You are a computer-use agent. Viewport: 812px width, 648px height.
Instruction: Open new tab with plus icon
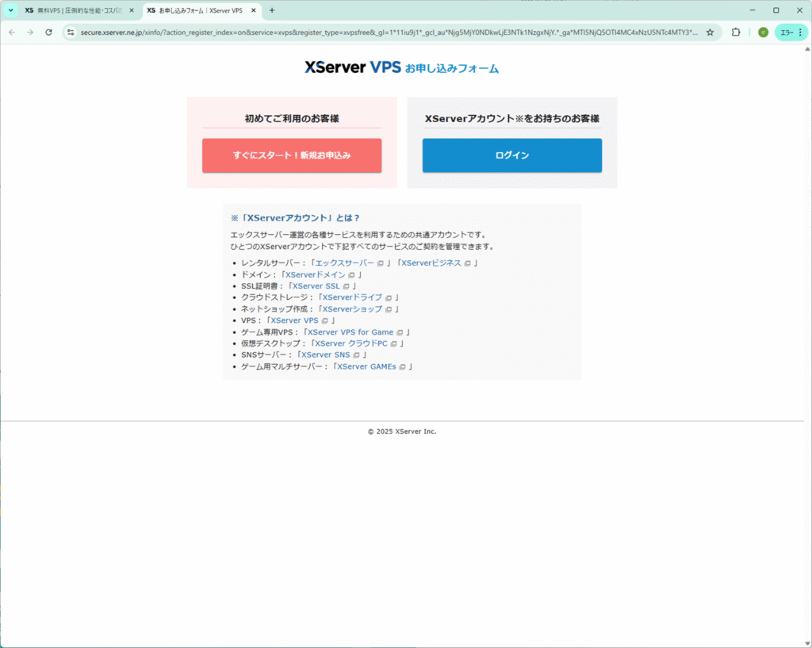[x=272, y=10]
